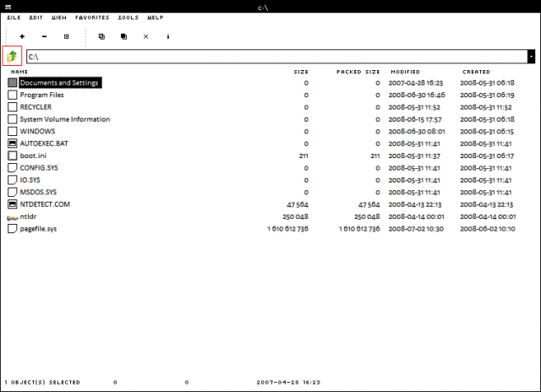Click the boot.ini file icon
This screenshot has height=392, width=541.
[x=13, y=155]
